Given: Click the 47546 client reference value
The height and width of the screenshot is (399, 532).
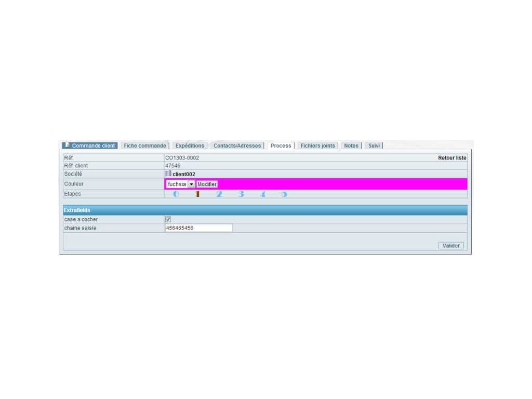Looking at the screenshot, I should [x=172, y=166].
